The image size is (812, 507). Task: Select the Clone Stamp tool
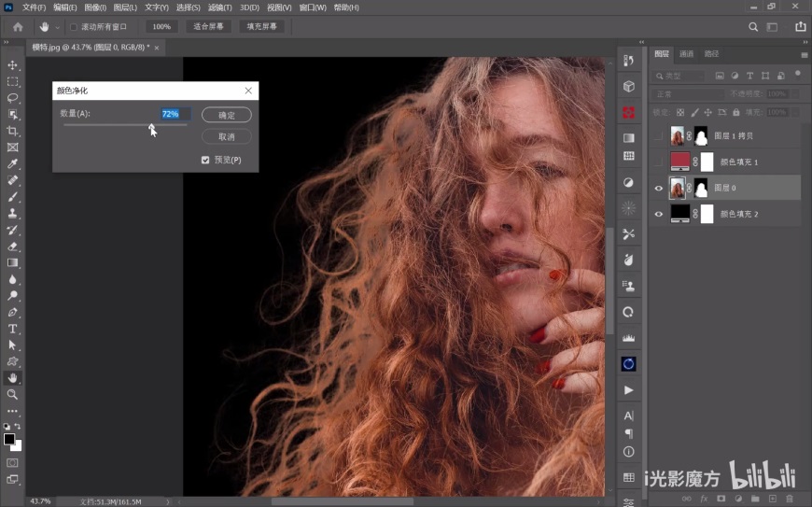[x=12, y=214]
